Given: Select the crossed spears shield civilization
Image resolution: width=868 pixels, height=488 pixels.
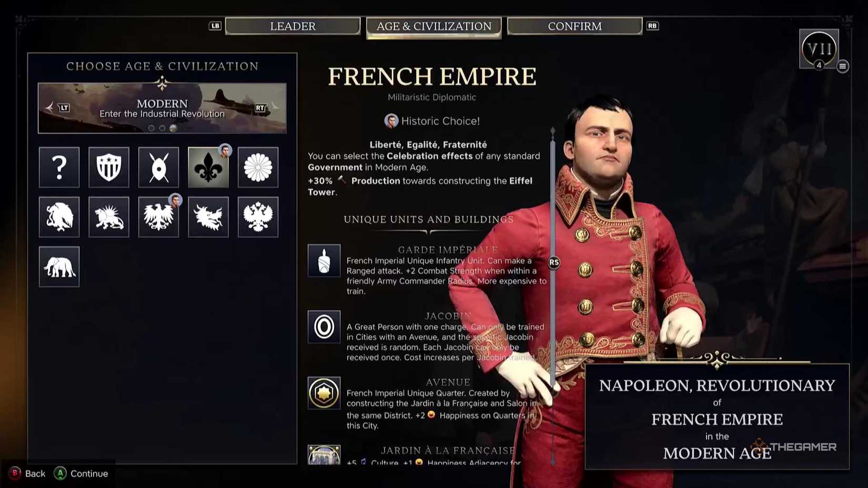Looking at the screenshot, I should pos(158,167).
